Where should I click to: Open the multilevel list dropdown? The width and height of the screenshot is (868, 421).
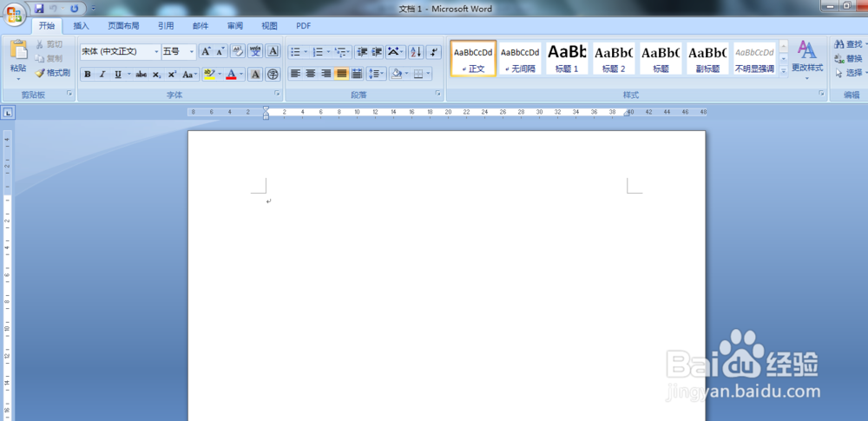(x=343, y=52)
